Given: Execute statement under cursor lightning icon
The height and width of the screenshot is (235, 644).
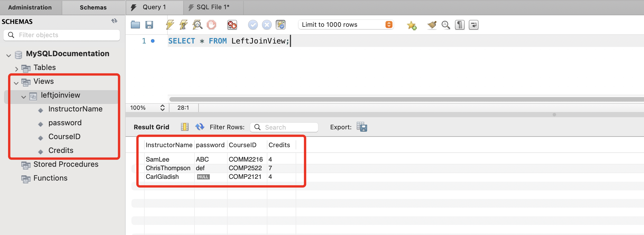Looking at the screenshot, I should tap(184, 25).
